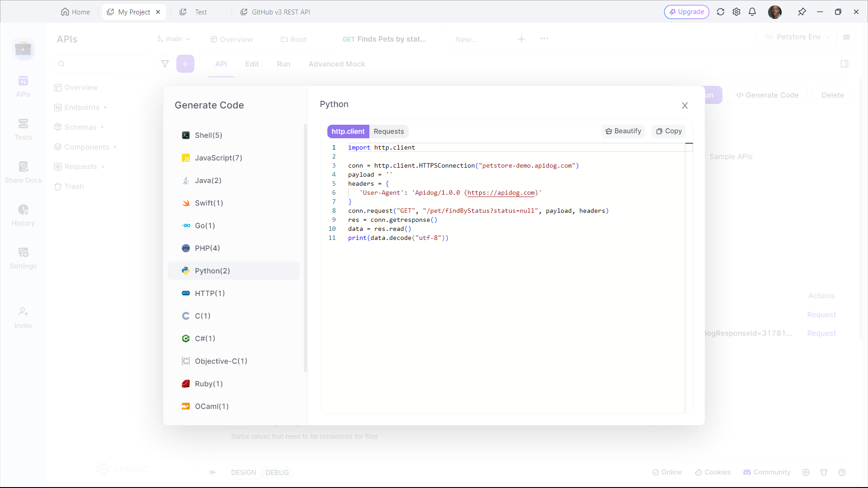
Task: Switch to the Edit sub-tab
Action: point(252,64)
